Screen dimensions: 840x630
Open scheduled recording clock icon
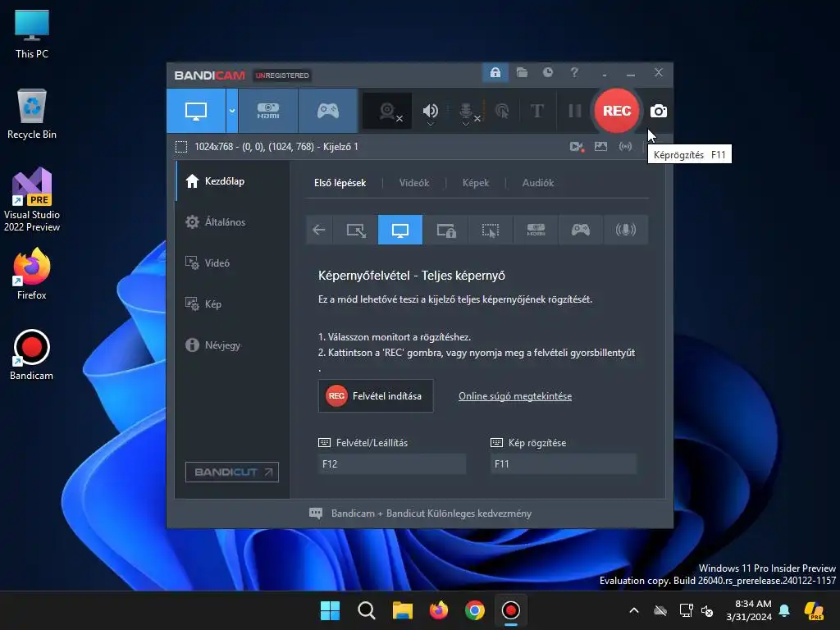(547, 72)
